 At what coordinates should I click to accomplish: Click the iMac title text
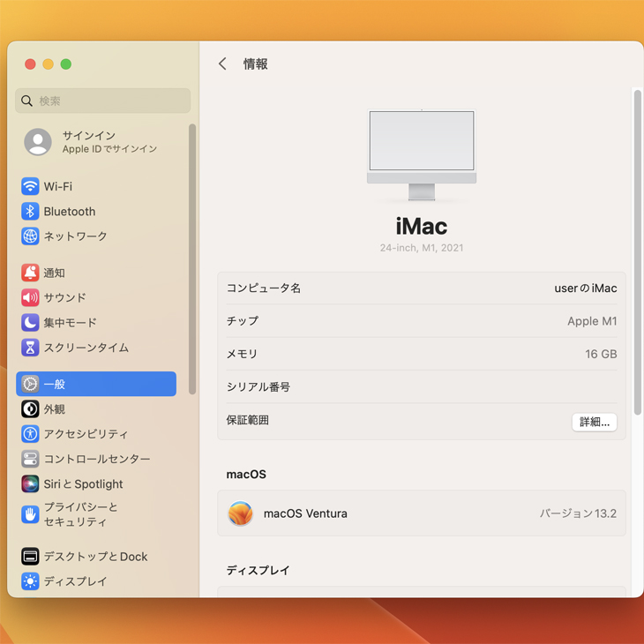422,227
